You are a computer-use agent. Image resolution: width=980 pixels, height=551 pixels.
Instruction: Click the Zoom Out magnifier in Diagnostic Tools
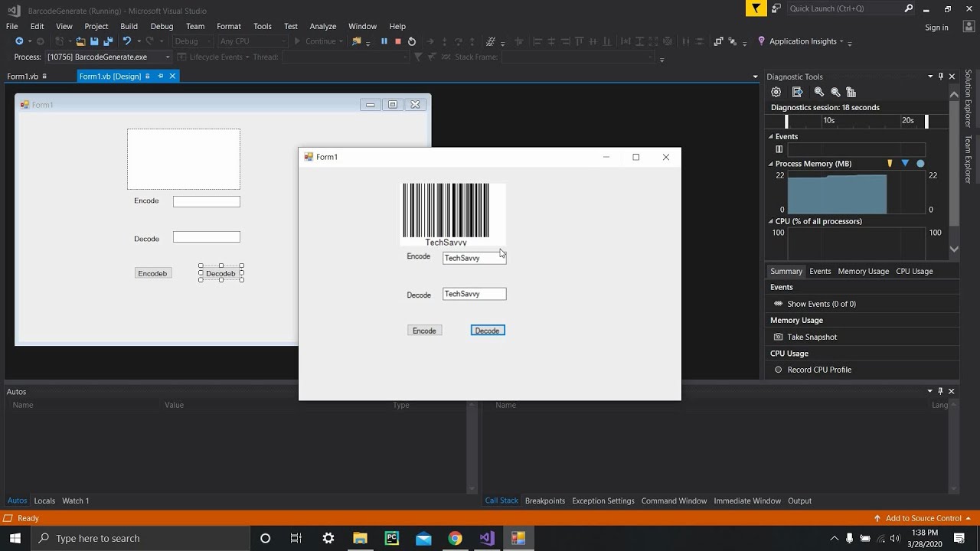835,92
